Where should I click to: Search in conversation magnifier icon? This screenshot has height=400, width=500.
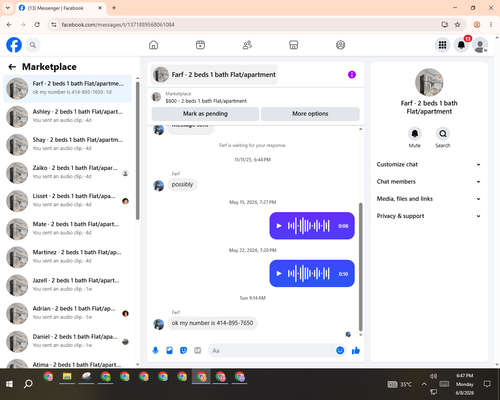point(443,134)
